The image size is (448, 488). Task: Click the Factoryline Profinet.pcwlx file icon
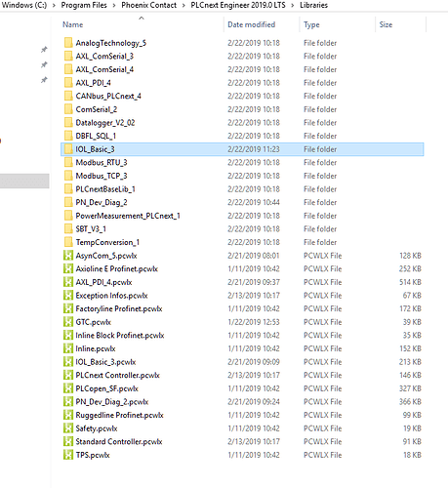tap(68, 308)
